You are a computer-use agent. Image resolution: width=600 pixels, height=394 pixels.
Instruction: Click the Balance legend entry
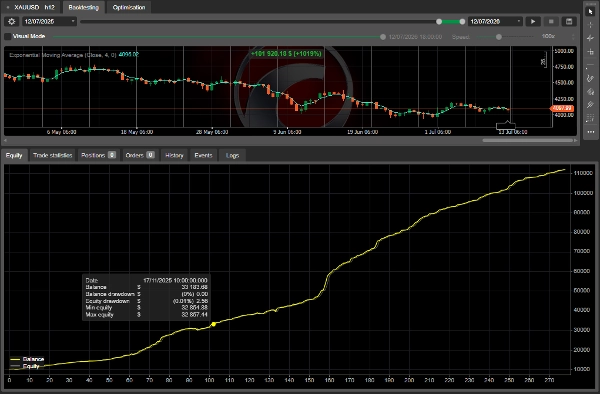27,359
